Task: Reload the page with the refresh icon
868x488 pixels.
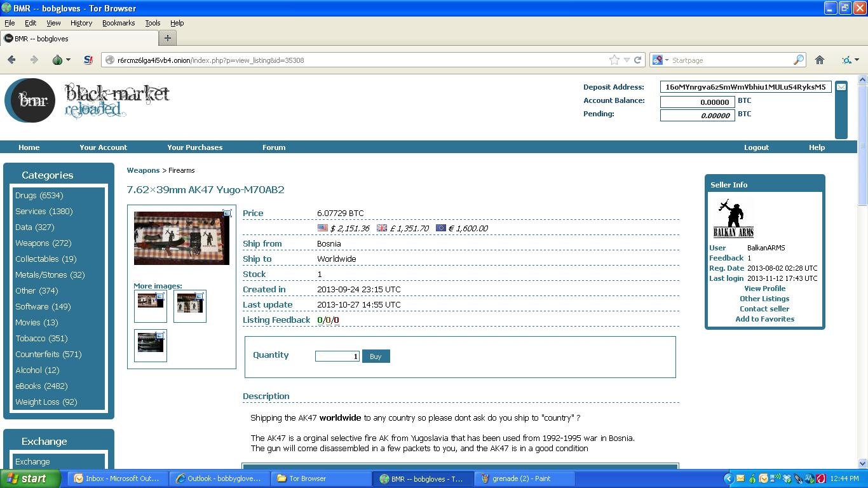Action: pos(637,60)
